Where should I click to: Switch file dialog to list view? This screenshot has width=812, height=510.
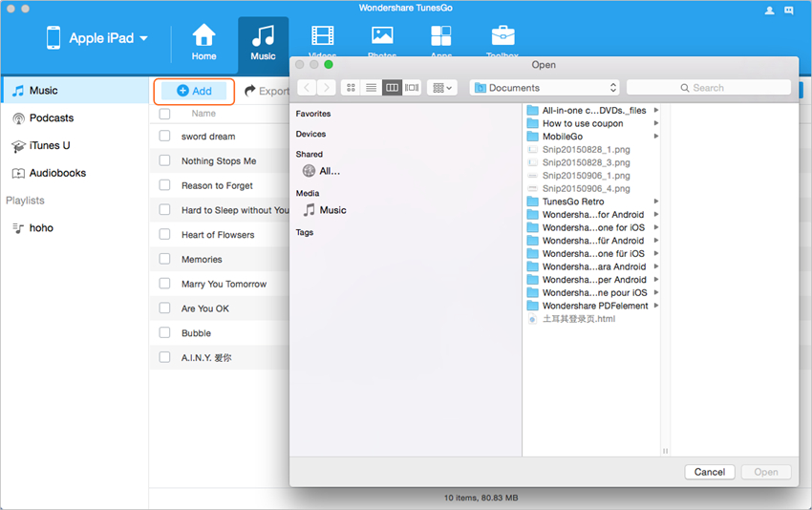click(371, 88)
